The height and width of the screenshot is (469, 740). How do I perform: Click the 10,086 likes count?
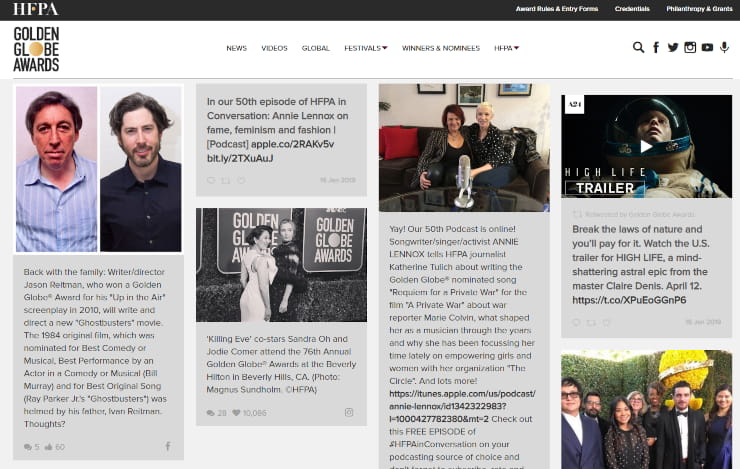(x=254, y=413)
